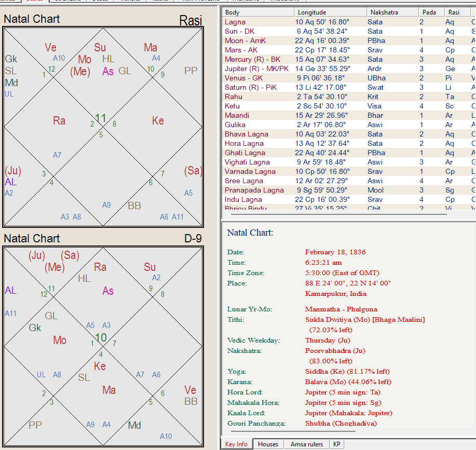Screen dimensions: 476x450
Task: Select the Ketu row in table
Action: point(349,106)
